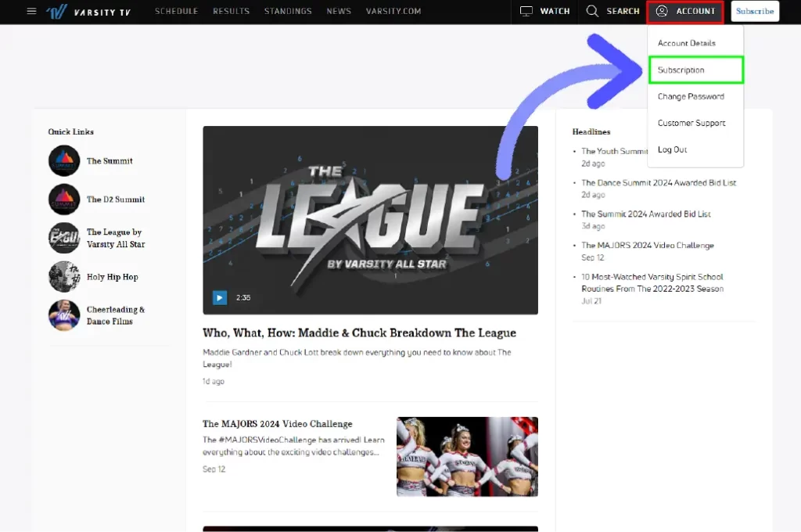Select Log Out in account menu

click(672, 149)
